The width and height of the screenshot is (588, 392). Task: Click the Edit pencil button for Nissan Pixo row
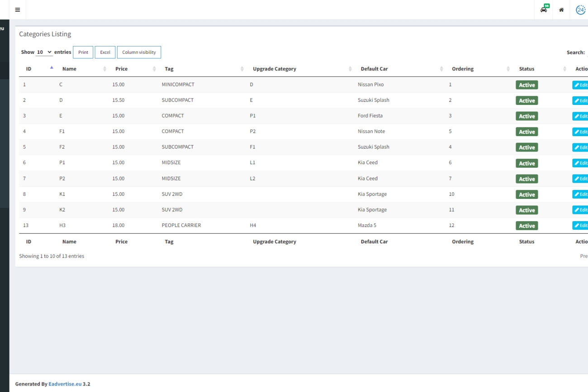pos(580,85)
